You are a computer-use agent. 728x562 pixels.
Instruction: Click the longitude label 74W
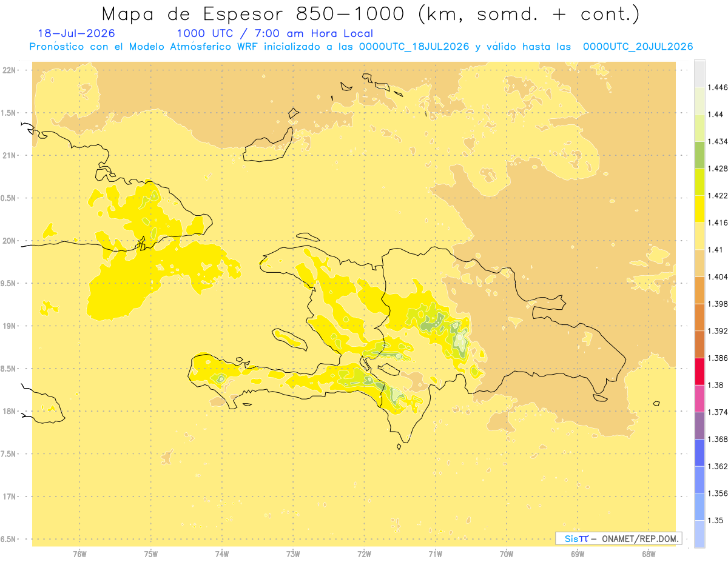tap(222, 554)
